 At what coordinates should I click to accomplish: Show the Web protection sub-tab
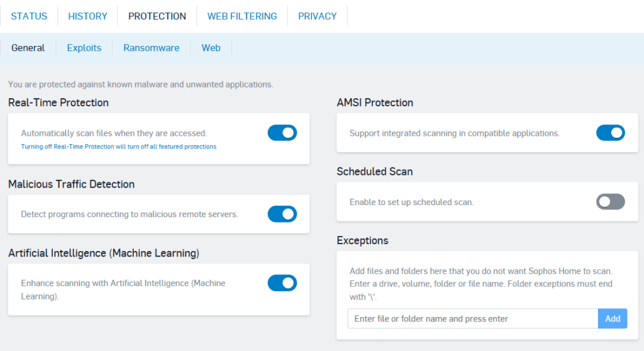(x=211, y=48)
